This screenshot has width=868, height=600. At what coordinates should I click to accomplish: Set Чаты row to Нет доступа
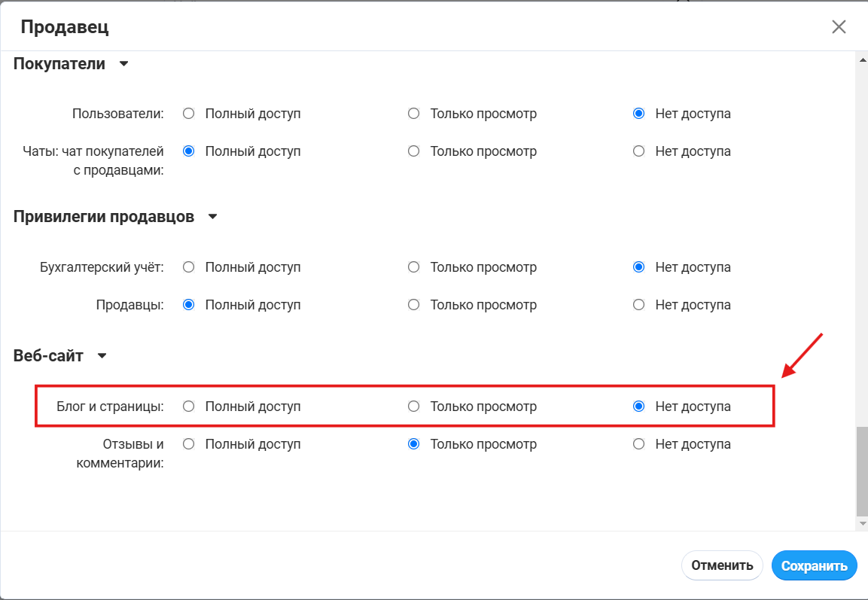point(639,151)
